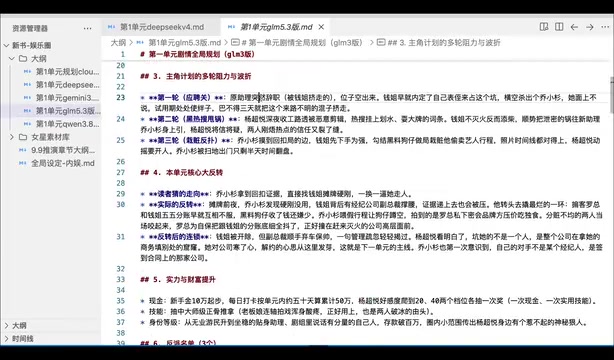
Task: Click the file icon of 第1单元规划clou...
Action: point(27,72)
